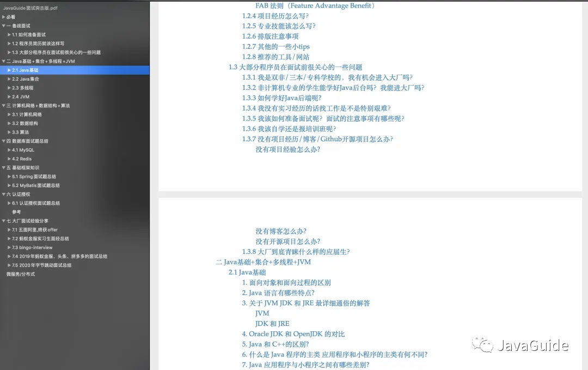Viewport: 588px width, 370px height.
Task: Select 3.3 算法 in the outline
Action: click(x=20, y=132)
